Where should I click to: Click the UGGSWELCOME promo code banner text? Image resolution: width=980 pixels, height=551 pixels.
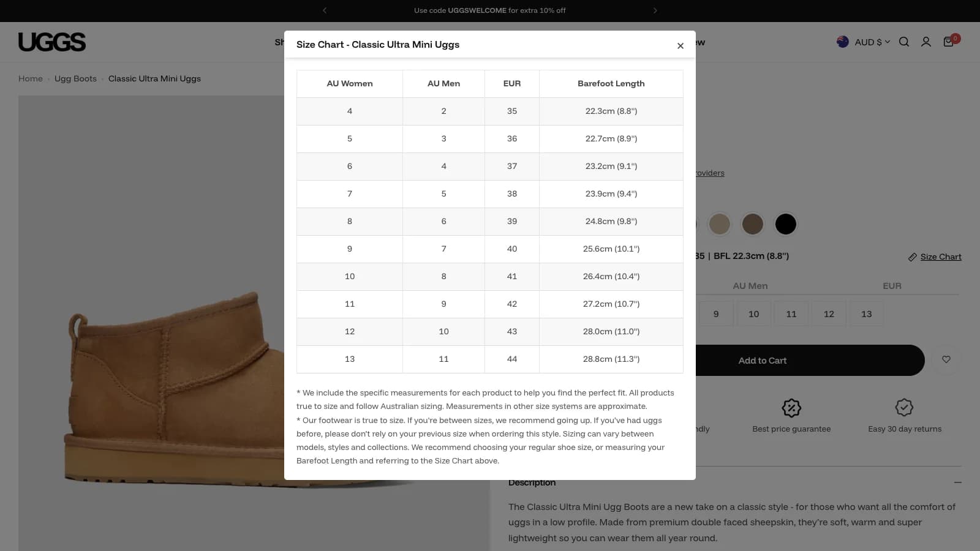pyautogui.click(x=489, y=10)
